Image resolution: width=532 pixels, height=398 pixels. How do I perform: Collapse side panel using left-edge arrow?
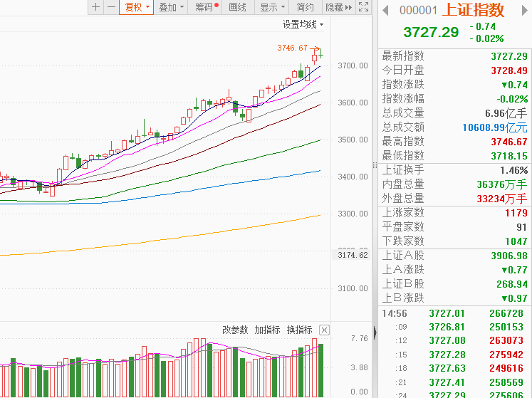[x=375, y=332]
